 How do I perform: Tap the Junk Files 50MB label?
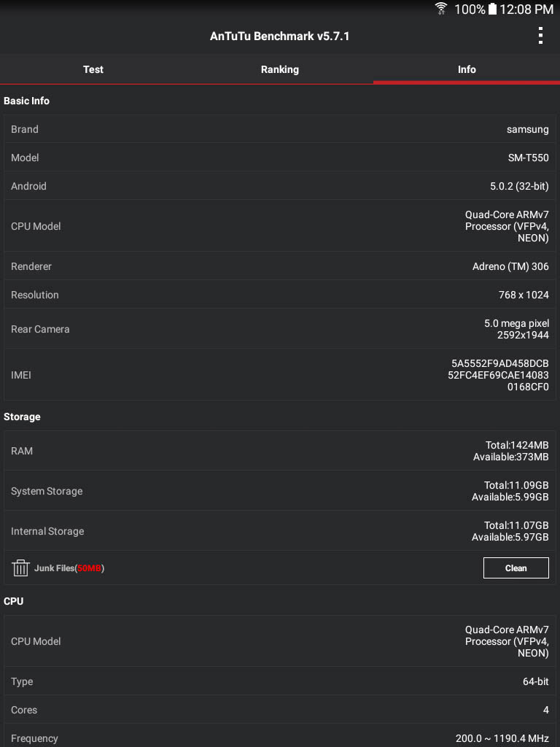click(69, 568)
